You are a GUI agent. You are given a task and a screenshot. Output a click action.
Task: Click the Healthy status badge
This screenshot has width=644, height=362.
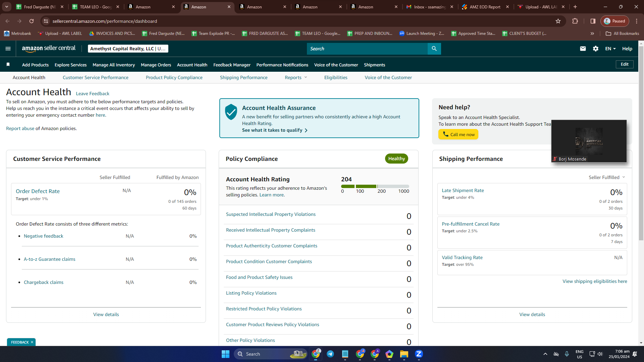click(x=396, y=159)
